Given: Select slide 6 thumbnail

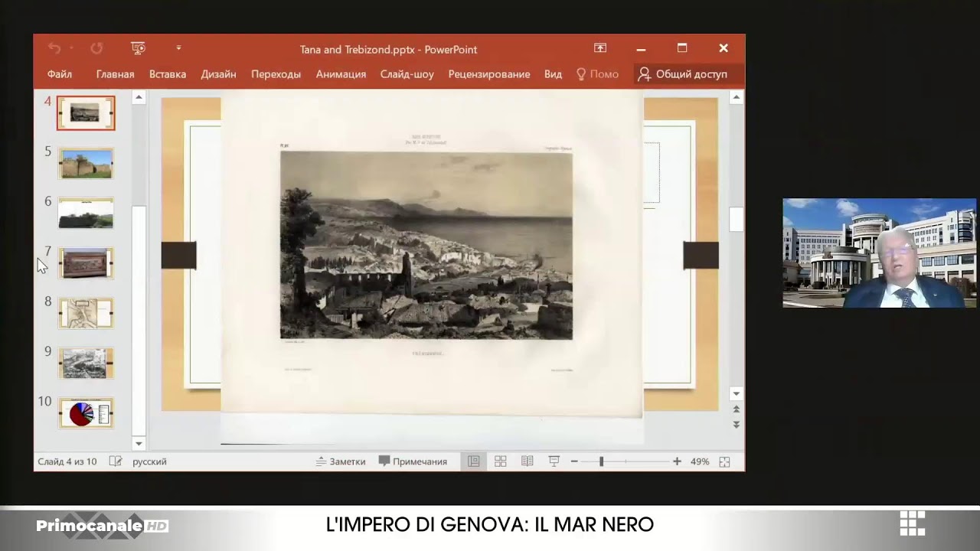Looking at the screenshot, I should [86, 214].
